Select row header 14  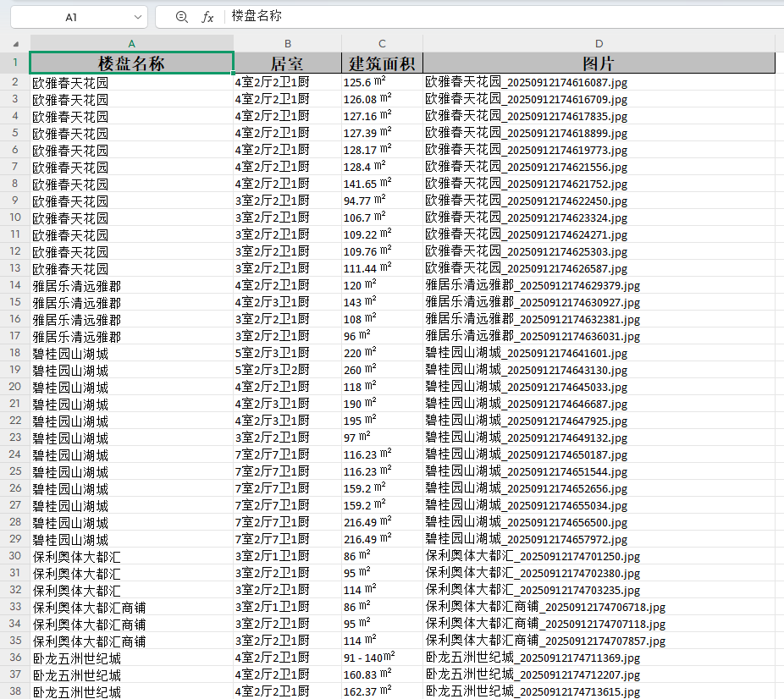15,285
